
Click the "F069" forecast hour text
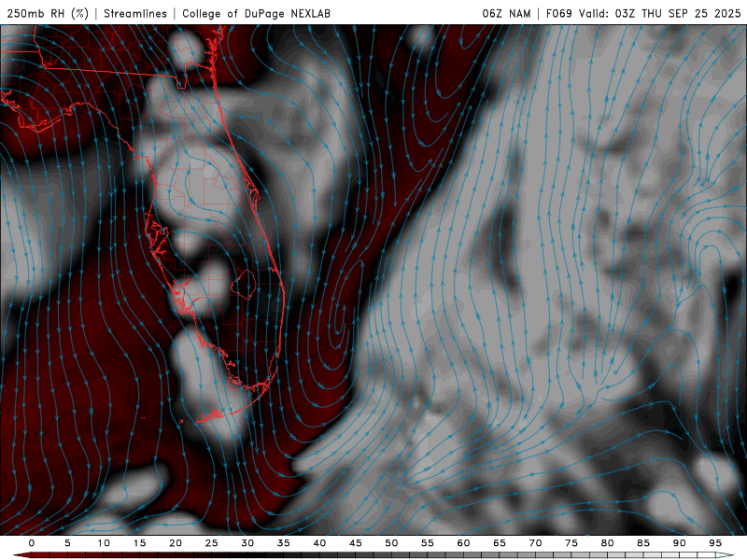(x=558, y=13)
